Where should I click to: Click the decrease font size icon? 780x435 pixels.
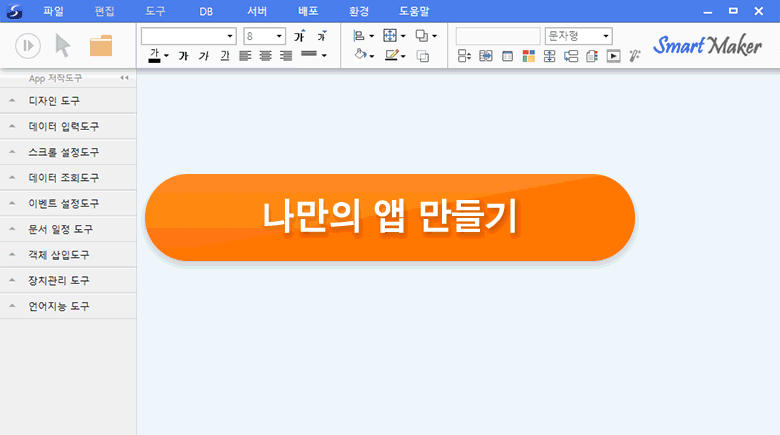(321, 36)
